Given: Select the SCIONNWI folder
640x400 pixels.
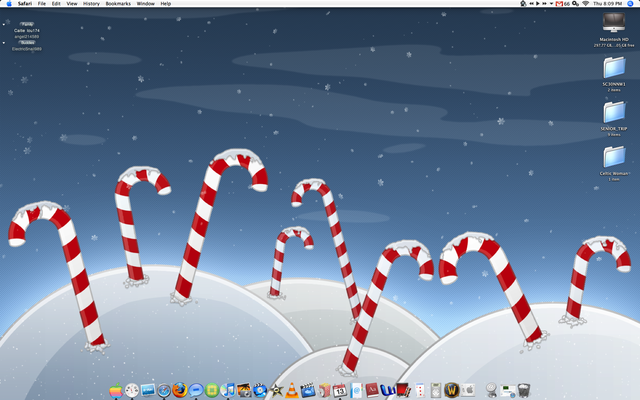Looking at the screenshot, I should pyautogui.click(x=614, y=68).
